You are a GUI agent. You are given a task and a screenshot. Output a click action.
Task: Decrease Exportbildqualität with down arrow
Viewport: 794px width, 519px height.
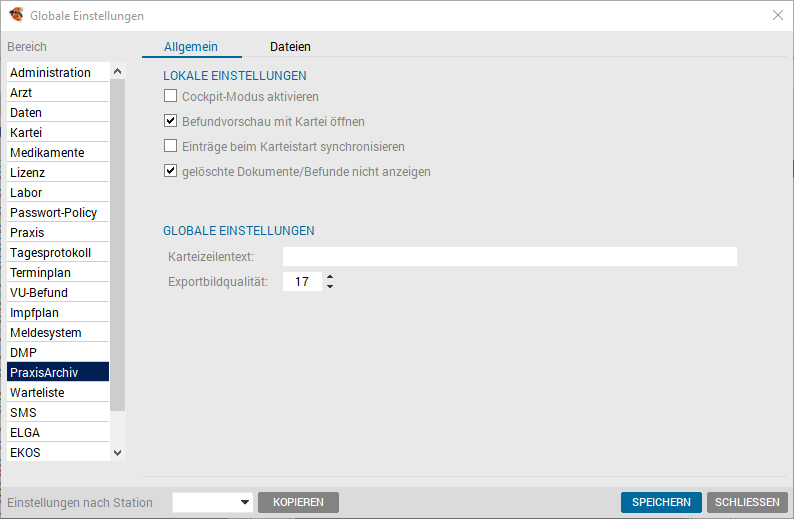point(330,287)
